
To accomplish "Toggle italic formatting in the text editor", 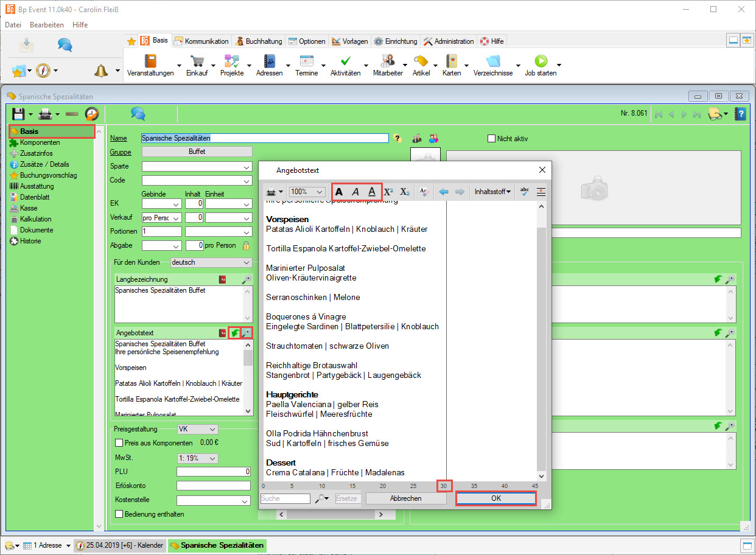I will [x=355, y=192].
